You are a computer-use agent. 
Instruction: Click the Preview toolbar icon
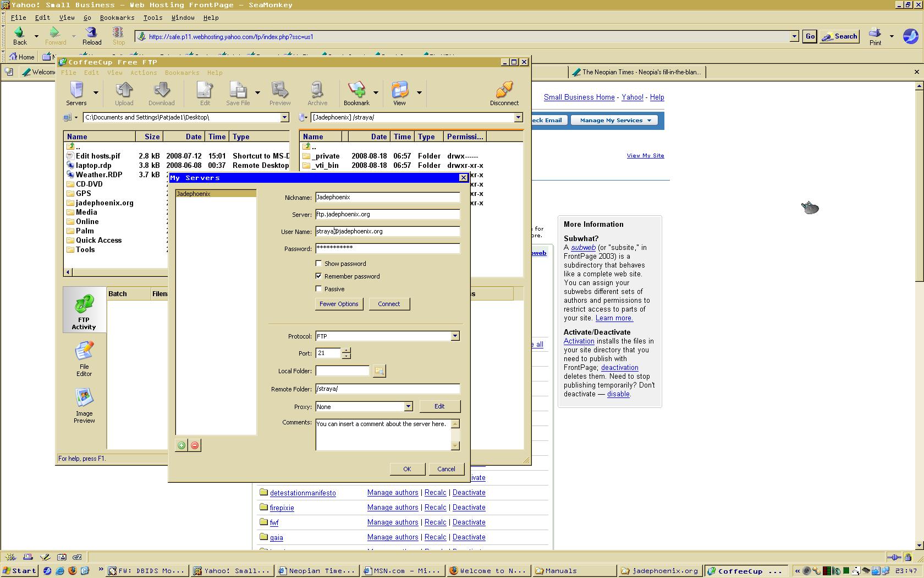[x=280, y=93]
